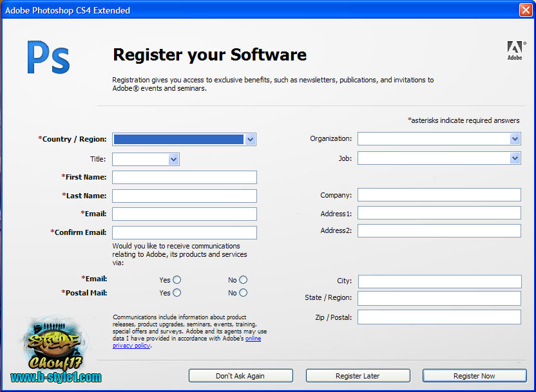Click the Register Now button
Image resolution: width=536 pixels, height=392 pixels.
pyautogui.click(x=474, y=376)
